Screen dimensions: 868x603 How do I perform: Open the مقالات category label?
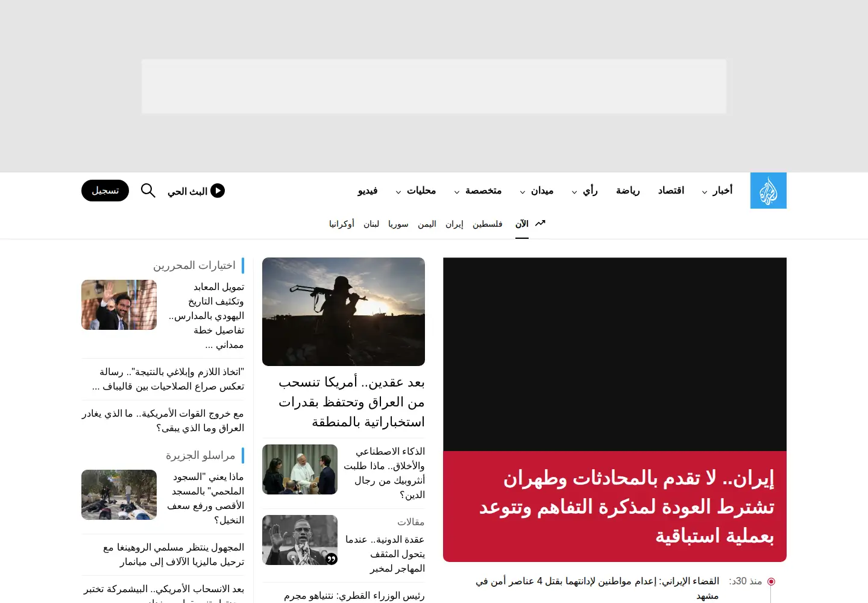[x=411, y=522]
